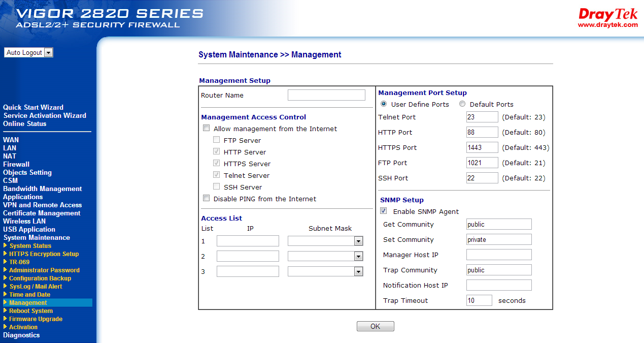Click the Trap Community field
This screenshot has height=343, width=644.
pos(499,270)
